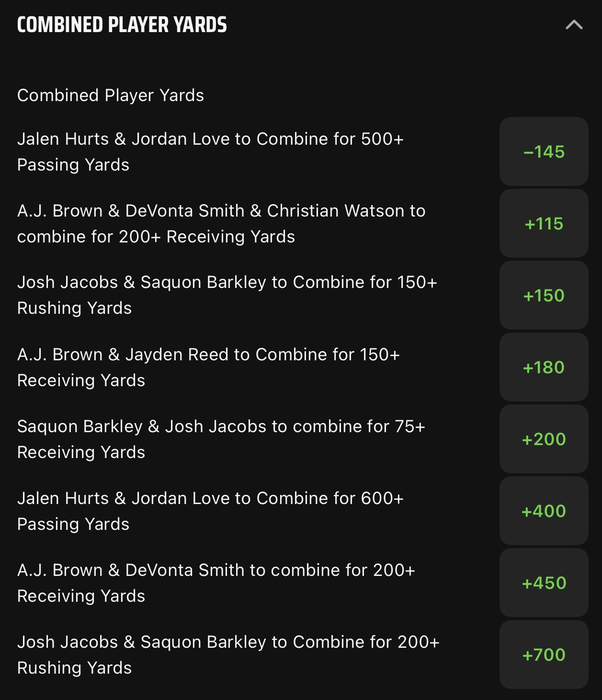Tap the Combined Player Yards subheading label
The width and height of the screenshot is (602, 700).
click(x=111, y=95)
